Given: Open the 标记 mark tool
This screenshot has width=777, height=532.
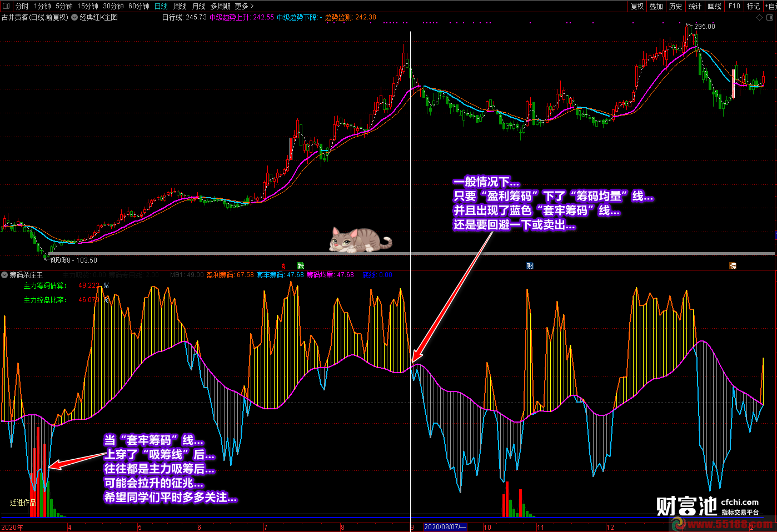Looking at the screenshot, I should [x=753, y=6].
